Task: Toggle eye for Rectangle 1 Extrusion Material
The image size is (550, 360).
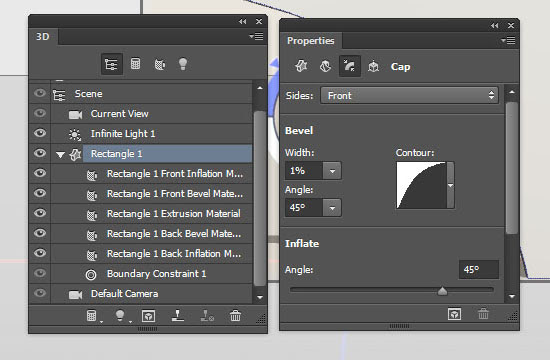Action: pos(40,213)
